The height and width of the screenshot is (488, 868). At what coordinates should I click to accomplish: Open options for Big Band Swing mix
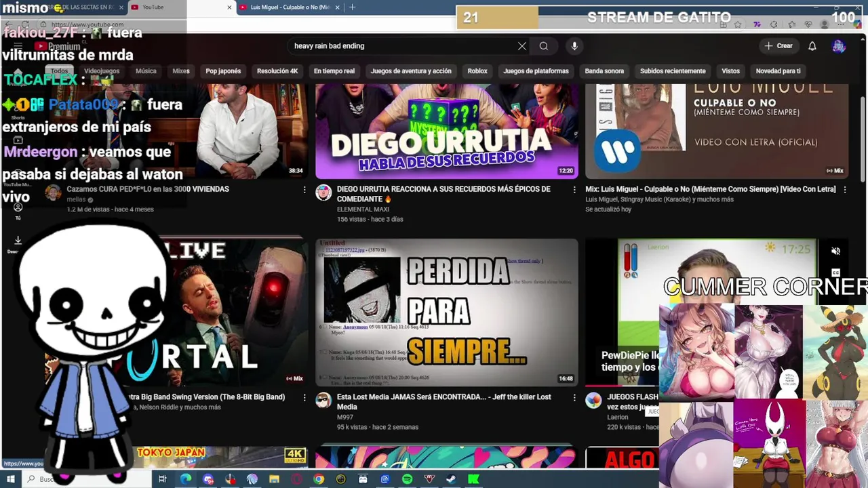[304, 397]
